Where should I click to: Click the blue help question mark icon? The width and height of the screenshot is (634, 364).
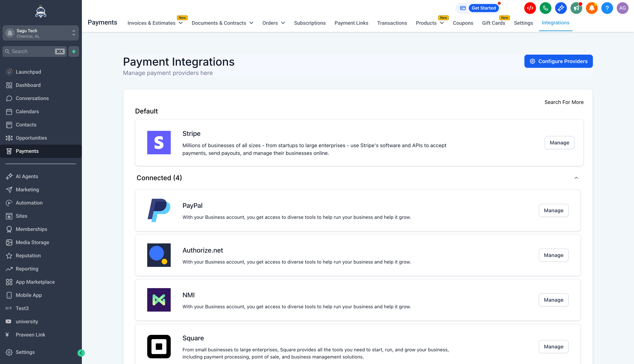click(x=607, y=8)
